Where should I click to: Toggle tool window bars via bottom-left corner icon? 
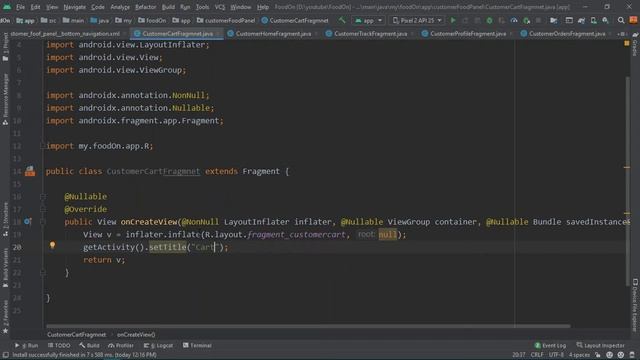(x=5, y=355)
